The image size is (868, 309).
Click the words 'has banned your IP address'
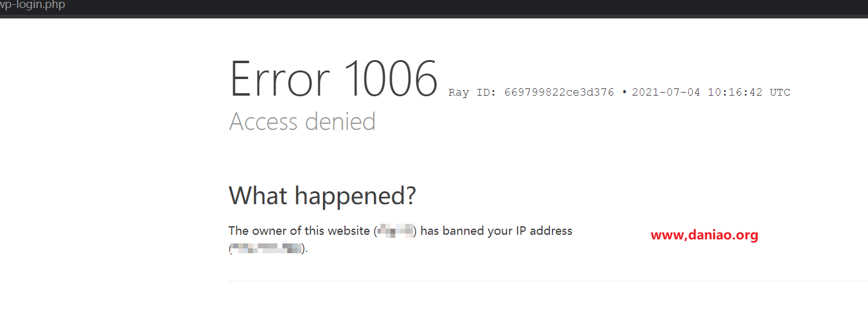coord(496,231)
